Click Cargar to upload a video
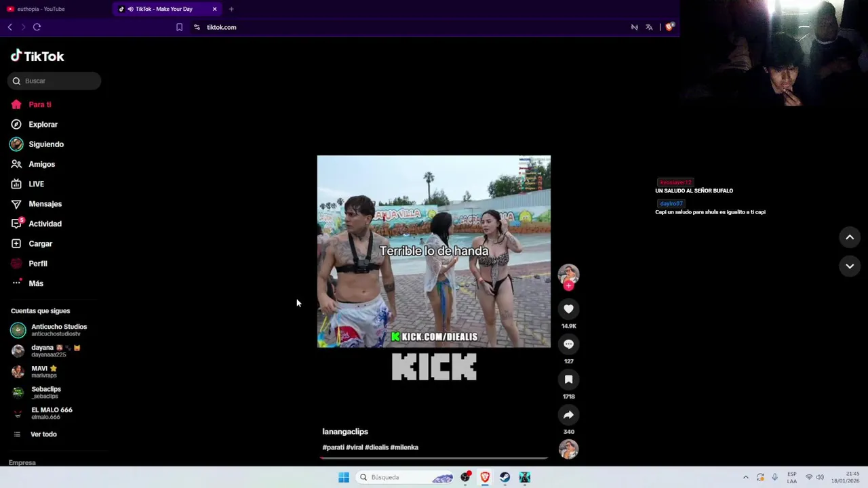The image size is (868, 488). pyautogui.click(x=31, y=243)
